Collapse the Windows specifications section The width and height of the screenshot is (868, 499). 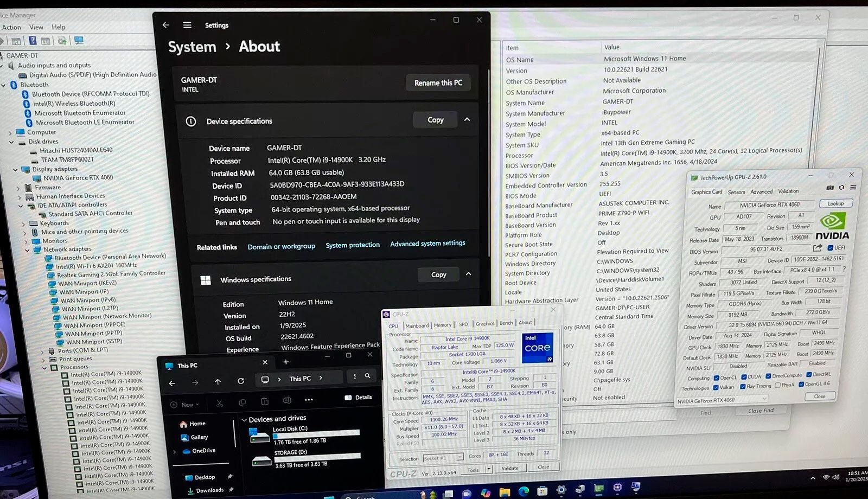(x=468, y=274)
